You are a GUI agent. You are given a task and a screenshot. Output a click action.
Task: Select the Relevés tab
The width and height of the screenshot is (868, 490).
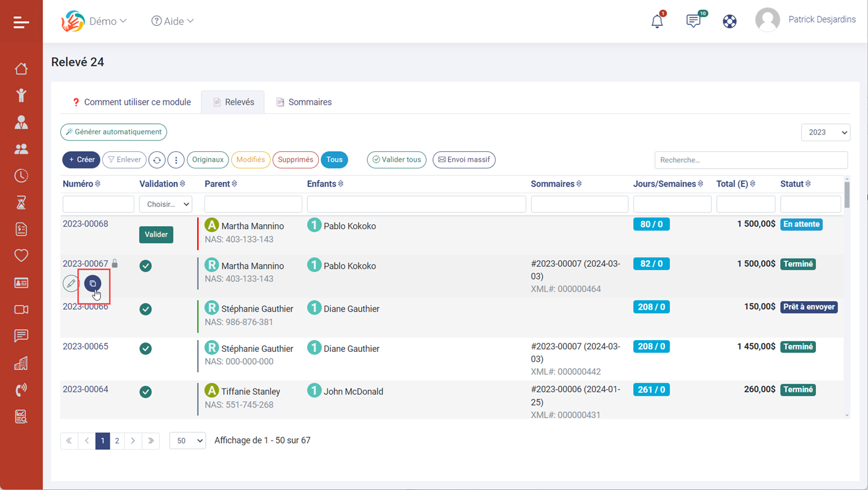click(233, 102)
